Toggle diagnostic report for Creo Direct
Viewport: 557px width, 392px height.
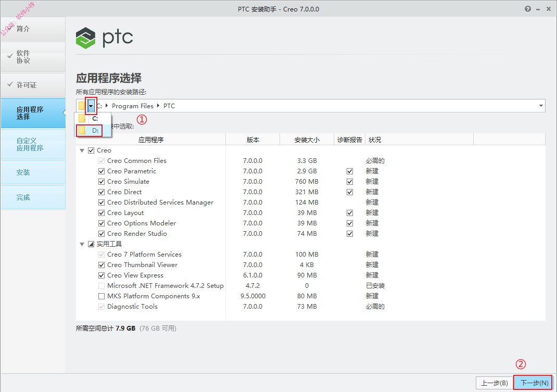coord(349,192)
